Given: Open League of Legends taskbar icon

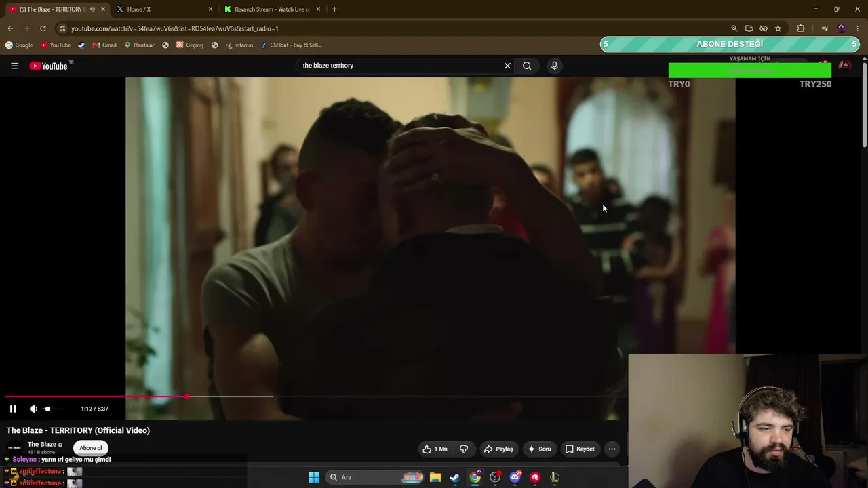Looking at the screenshot, I should (555, 477).
